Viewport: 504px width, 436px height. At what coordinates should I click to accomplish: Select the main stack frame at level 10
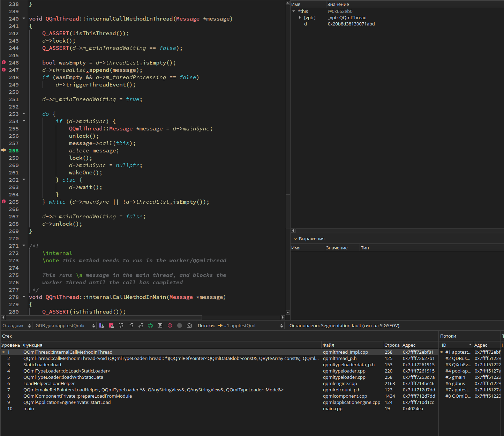(x=29, y=408)
